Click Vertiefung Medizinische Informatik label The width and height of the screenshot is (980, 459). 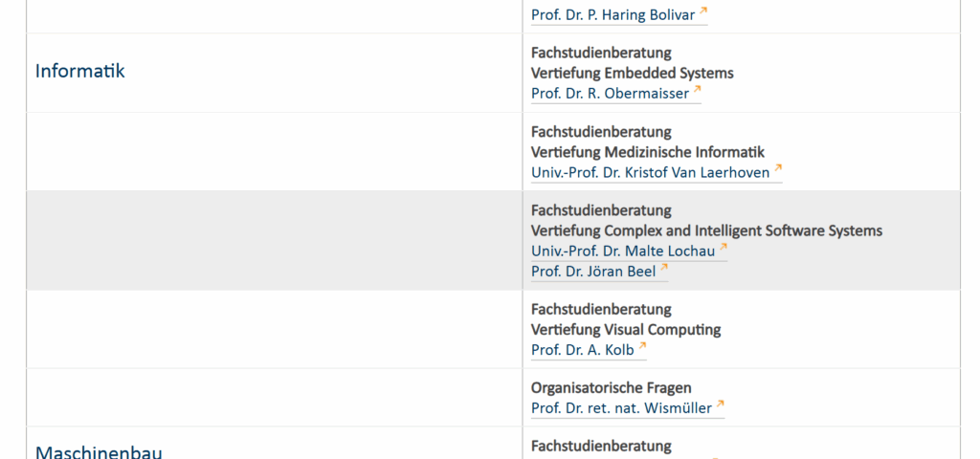[648, 152]
